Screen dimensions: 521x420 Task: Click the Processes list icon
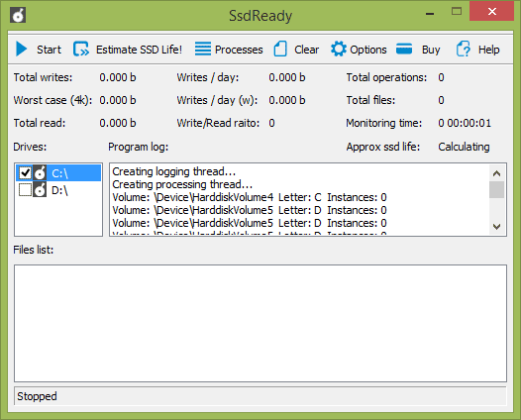tap(203, 49)
